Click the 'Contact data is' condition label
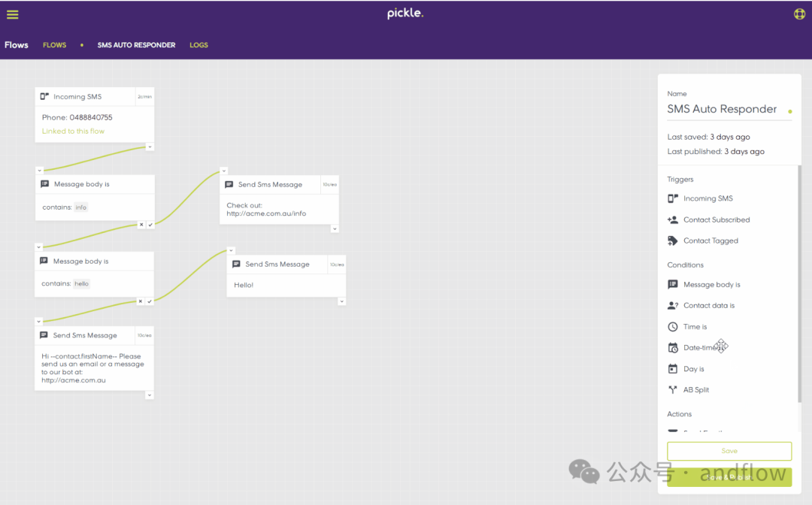 pyautogui.click(x=709, y=305)
